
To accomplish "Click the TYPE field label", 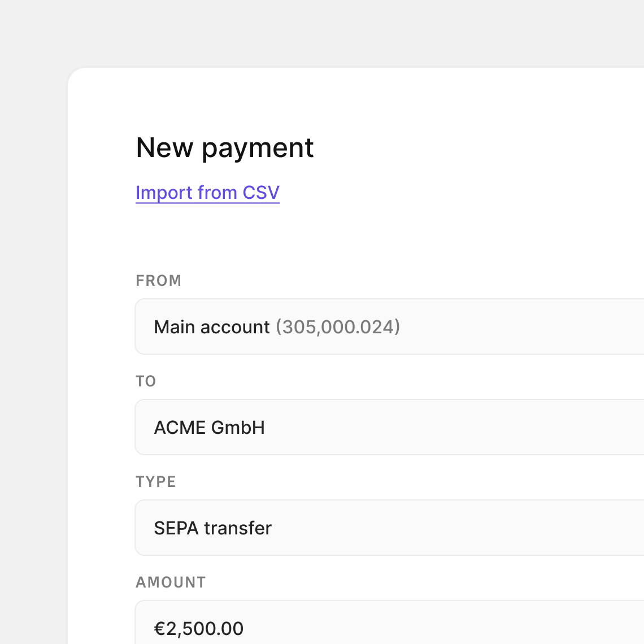I will [156, 482].
